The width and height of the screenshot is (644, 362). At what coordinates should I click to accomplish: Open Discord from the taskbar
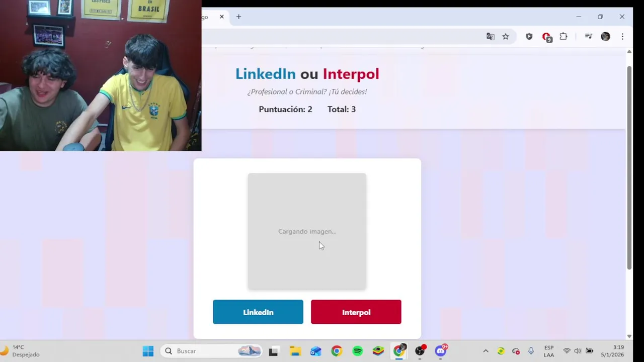pyautogui.click(x=441, y=351)
